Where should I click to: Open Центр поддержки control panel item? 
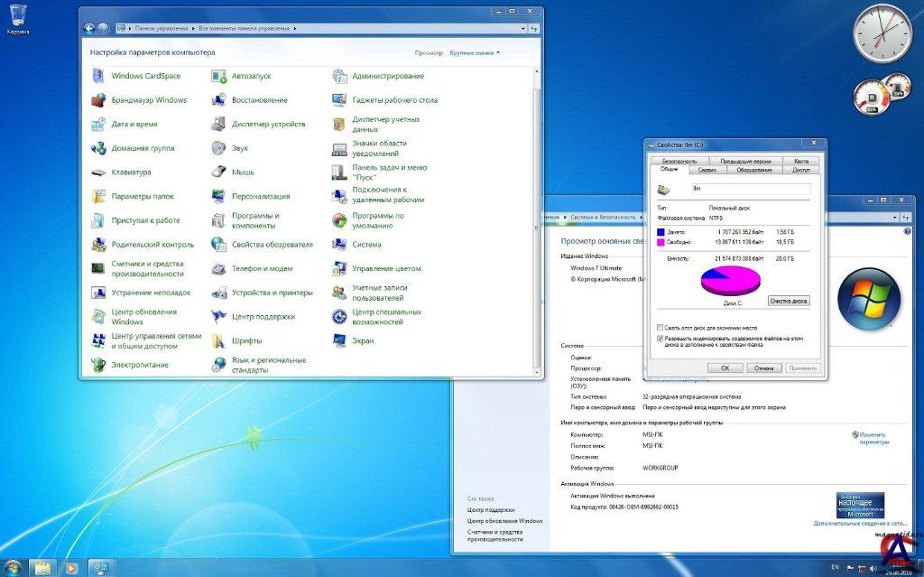(x=254, y=317)
